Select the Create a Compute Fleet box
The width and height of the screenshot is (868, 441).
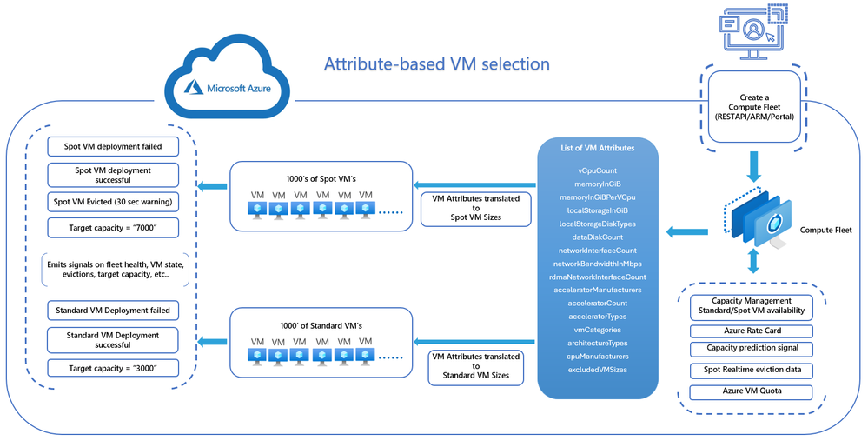click(x=754, y=107)
